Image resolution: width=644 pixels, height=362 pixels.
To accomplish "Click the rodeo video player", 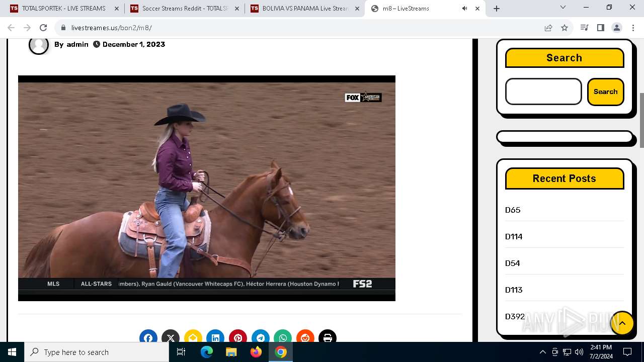I will click(207, 188).
